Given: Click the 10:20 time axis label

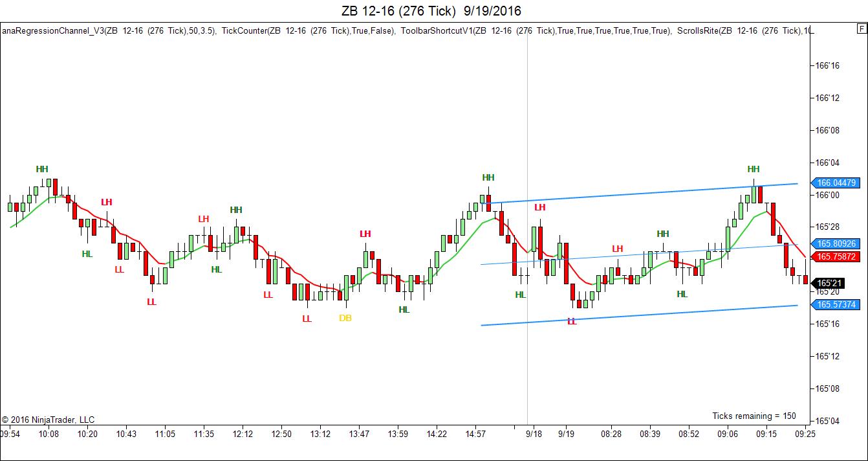Looking at the screenshot, I should 87,434.
